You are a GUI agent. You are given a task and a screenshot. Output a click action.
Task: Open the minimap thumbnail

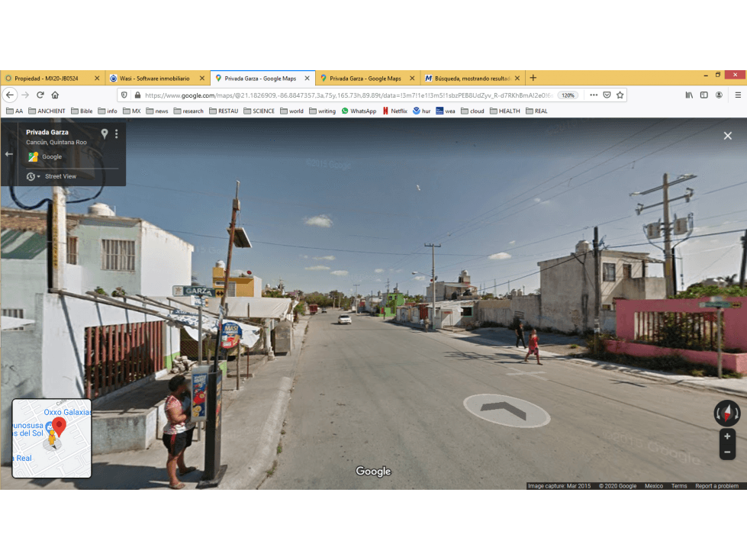click(51, 438)
